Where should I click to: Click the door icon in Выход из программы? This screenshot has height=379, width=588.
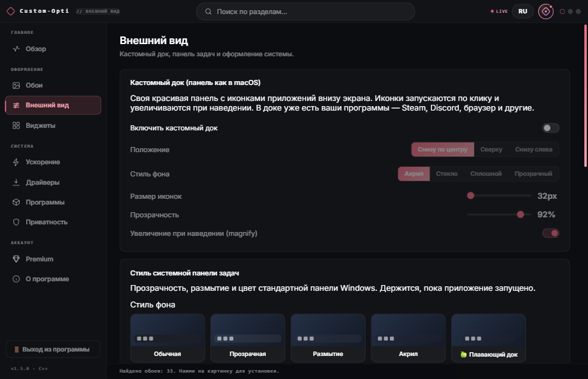click(17, 350)
